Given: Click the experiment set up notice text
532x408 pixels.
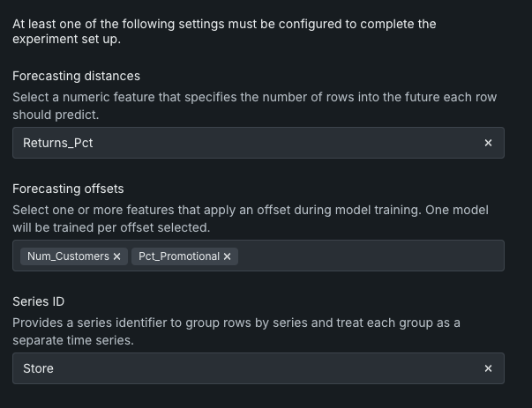Looking at the screenshot, I should pyautogui.click(x=224, y=31).
